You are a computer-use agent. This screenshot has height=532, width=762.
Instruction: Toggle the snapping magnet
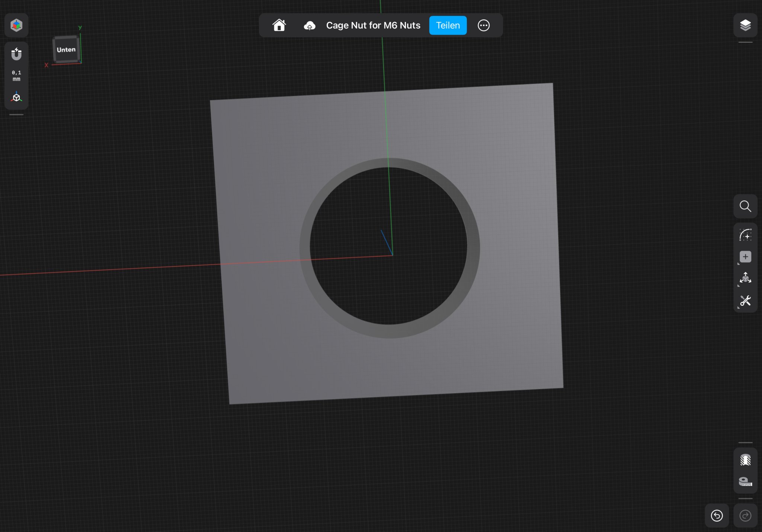coord(16,54)
